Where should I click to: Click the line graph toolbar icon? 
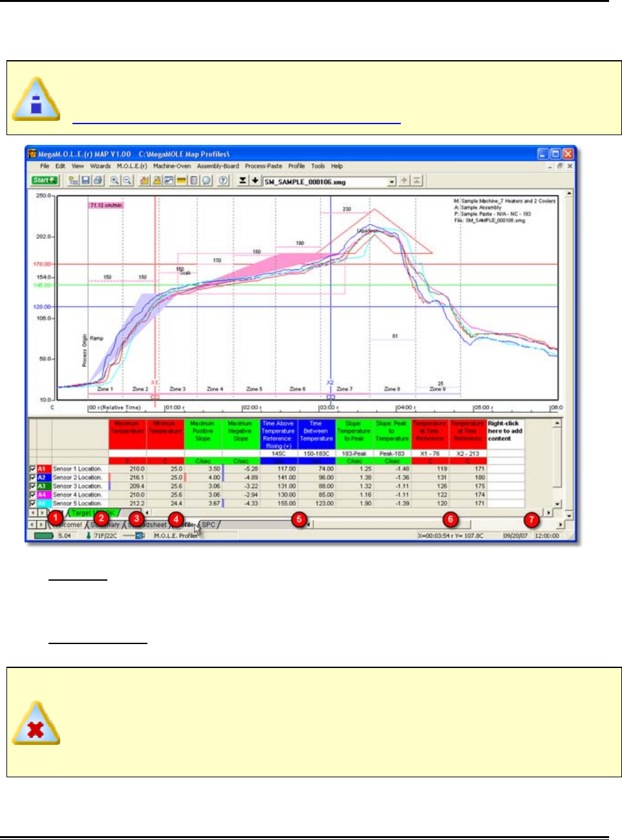click(169, 181)
